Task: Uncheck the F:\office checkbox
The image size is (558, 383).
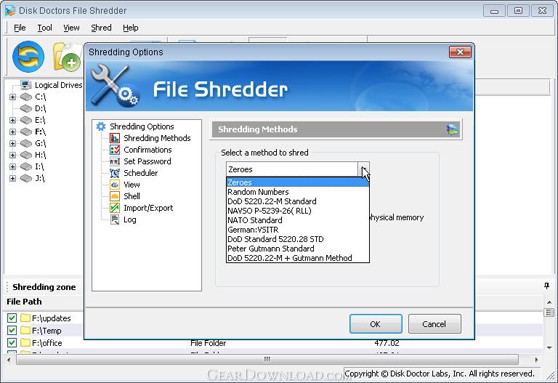Action: click(12, 343)
